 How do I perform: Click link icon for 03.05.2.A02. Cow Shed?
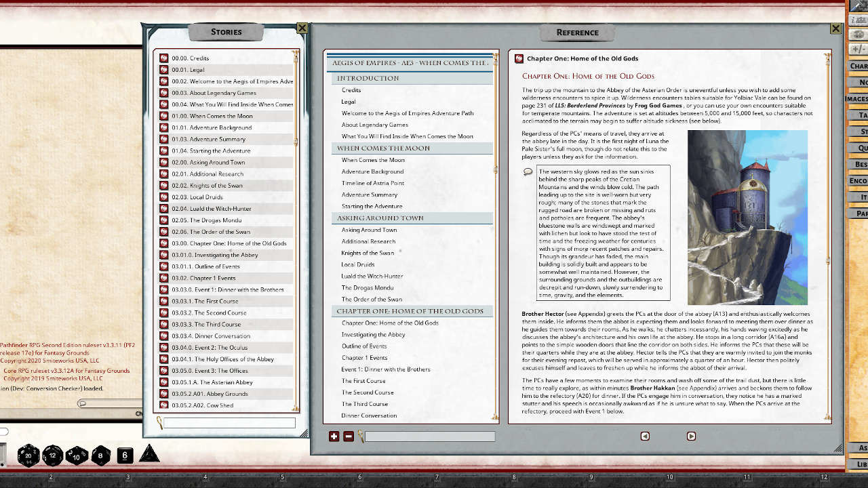point(164,405)
